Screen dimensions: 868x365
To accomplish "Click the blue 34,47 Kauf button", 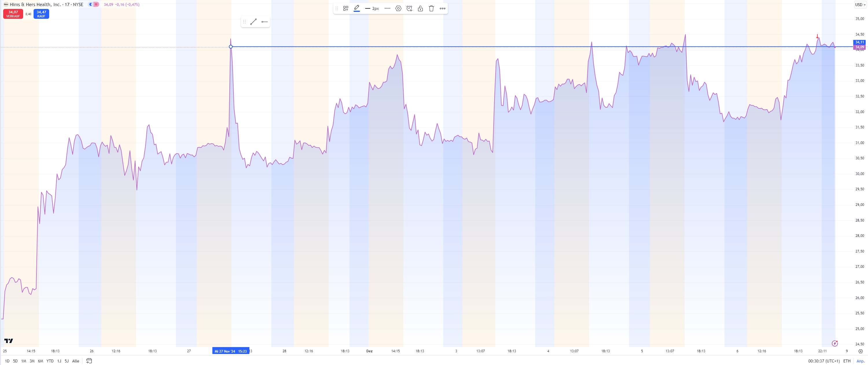I will [41, 14].
